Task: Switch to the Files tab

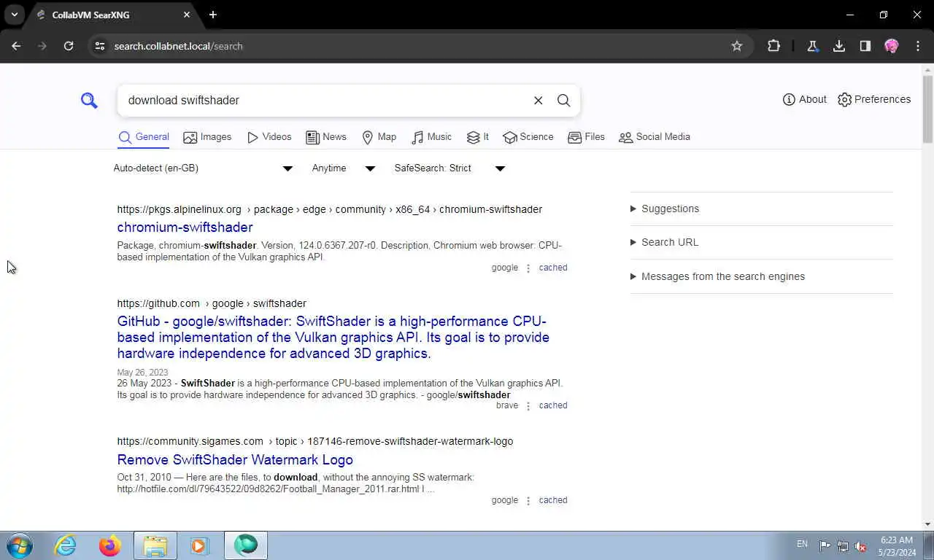Action: click(587, 137)
